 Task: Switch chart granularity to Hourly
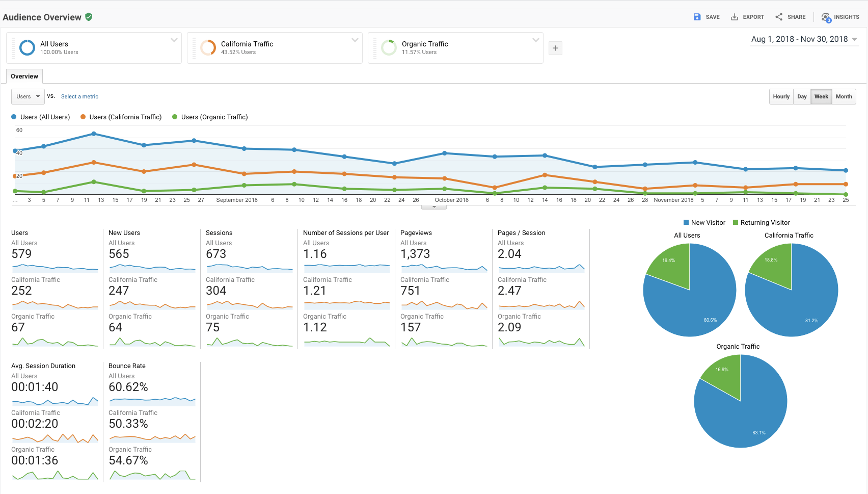pyautogui.click(x=781, y=96)
